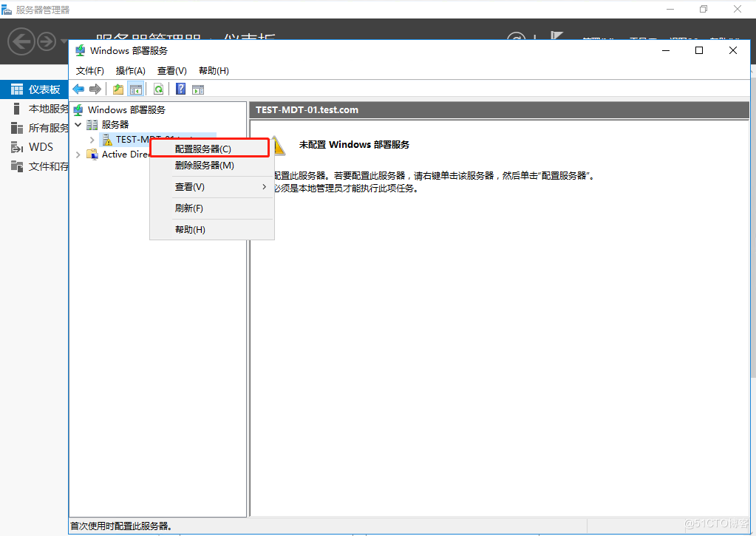756x536 pixels.
Task: Select 仪表板 in Server Manager sidebar
Action: pos(44,89)
